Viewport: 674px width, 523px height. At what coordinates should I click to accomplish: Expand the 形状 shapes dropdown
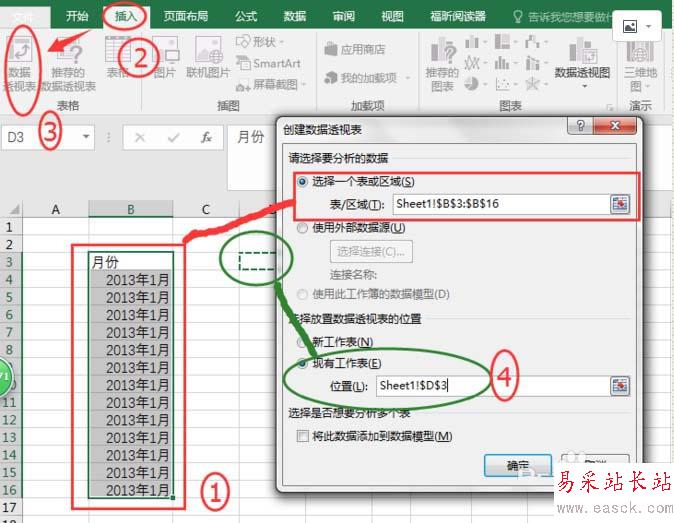coord(282,42)
